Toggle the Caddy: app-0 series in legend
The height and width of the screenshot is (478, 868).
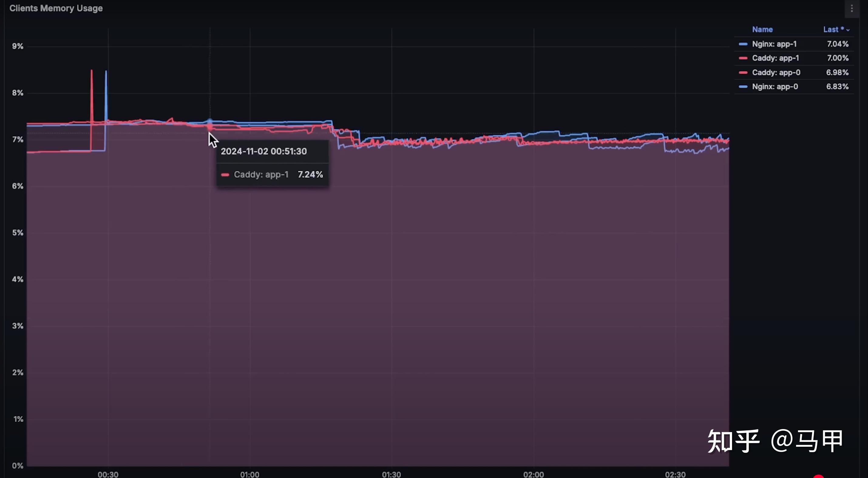coord(776,72)
